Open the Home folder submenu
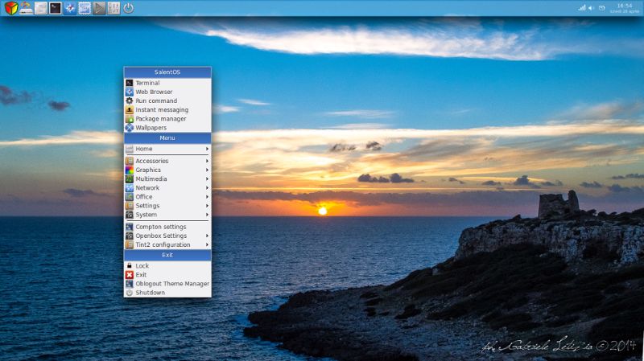This screenshot has height=361, width=644. [167, 149]
